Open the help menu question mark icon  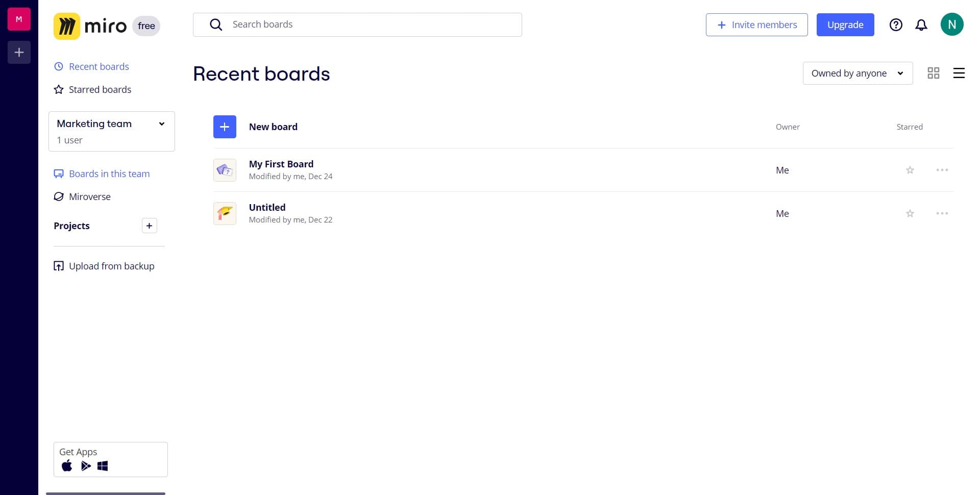[896, 24]
